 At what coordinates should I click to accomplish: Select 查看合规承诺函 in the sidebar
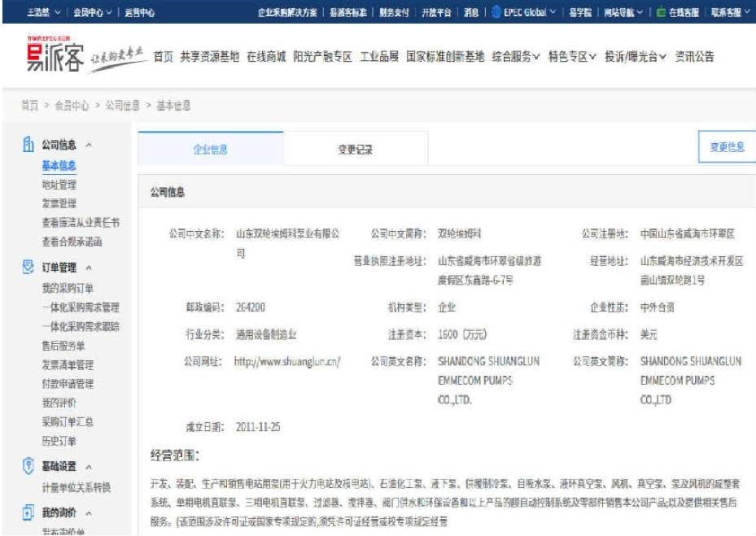point(72,242)
